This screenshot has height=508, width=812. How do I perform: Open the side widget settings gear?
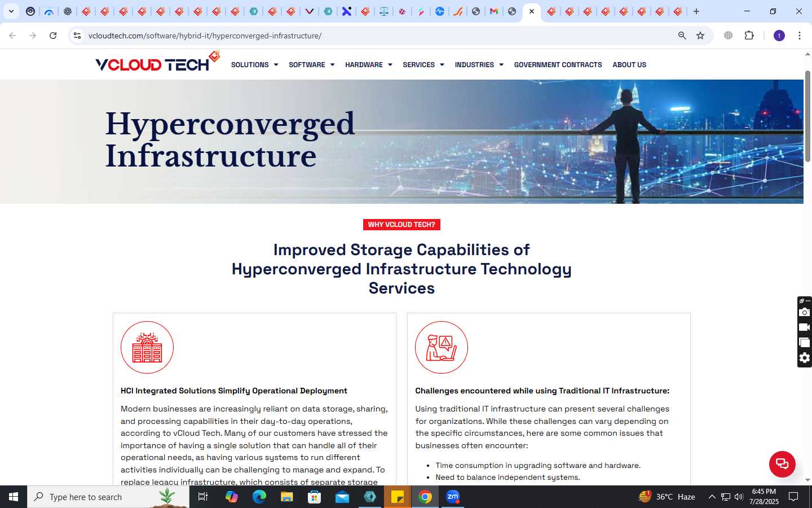[805, 358]
